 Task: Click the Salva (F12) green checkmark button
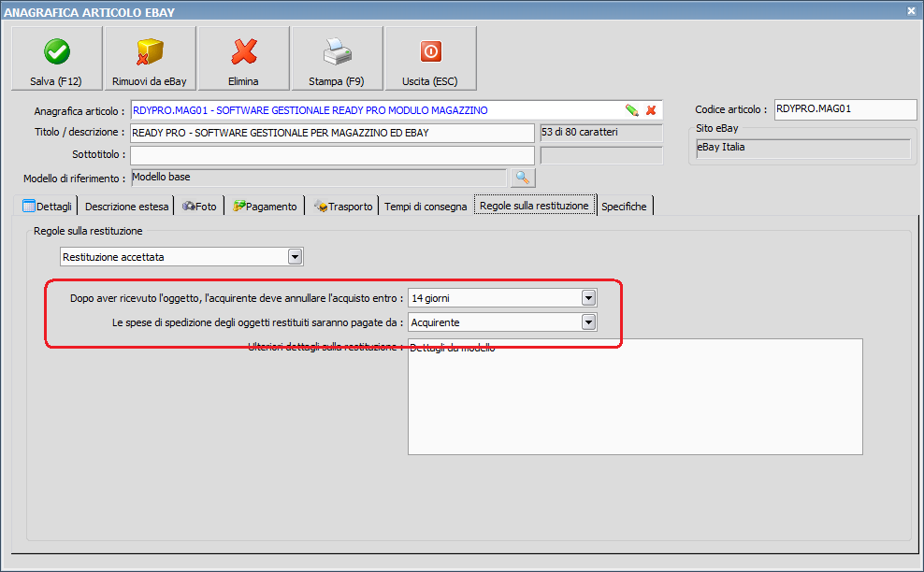click(x=56, y=58)
